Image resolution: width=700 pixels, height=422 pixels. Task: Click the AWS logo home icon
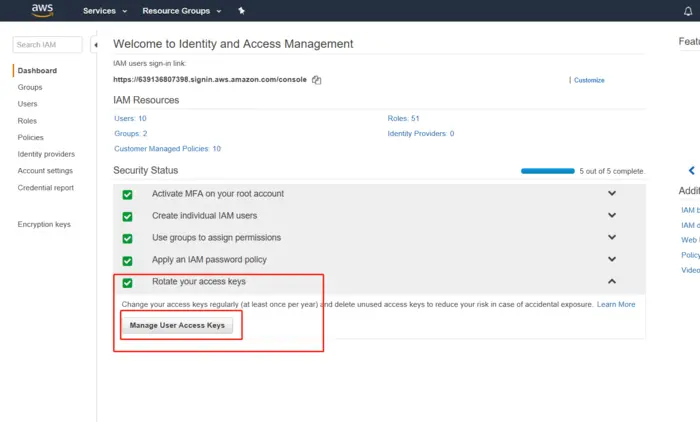click(x=41, y=11)
